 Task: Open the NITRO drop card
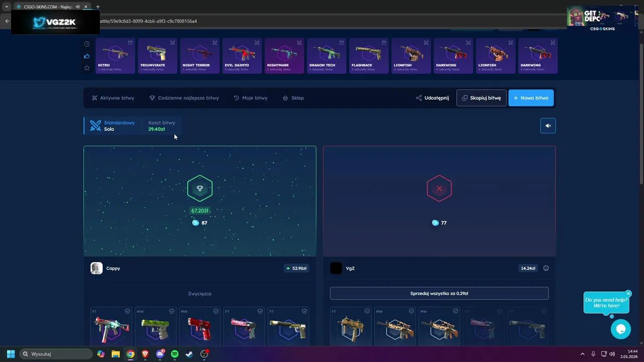coord(115,56)
